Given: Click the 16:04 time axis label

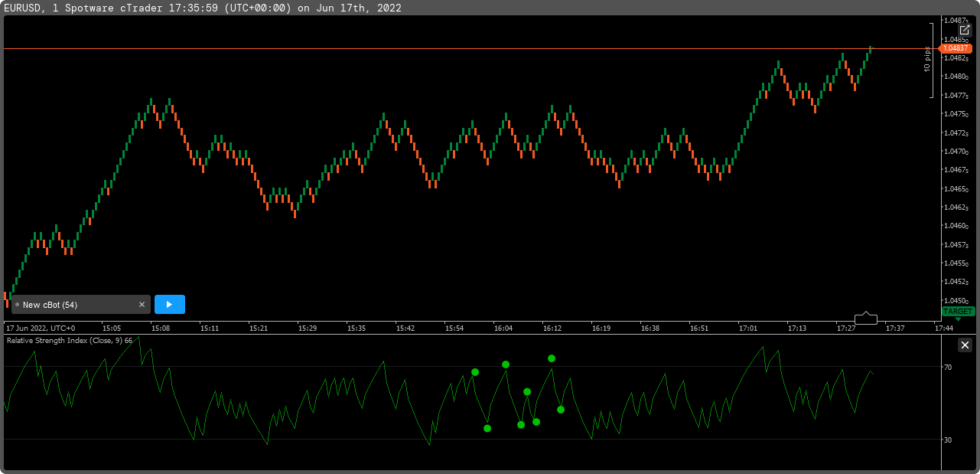Looking at the screenshot, I should point(503,328).
